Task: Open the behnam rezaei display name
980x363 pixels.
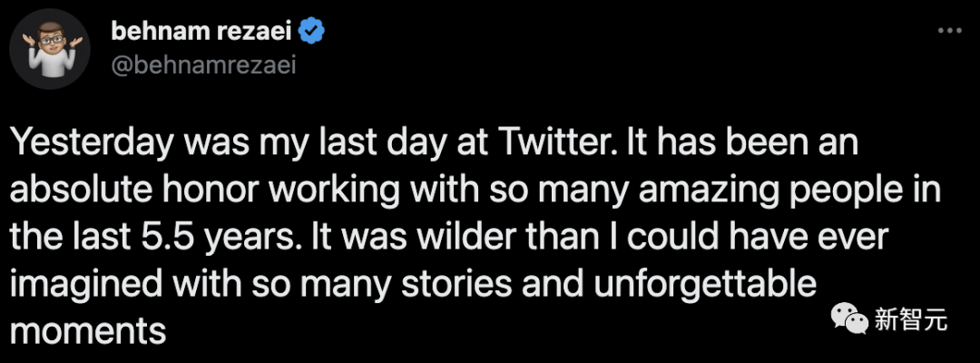Action: pyautogui.click(x=200, y=34)
